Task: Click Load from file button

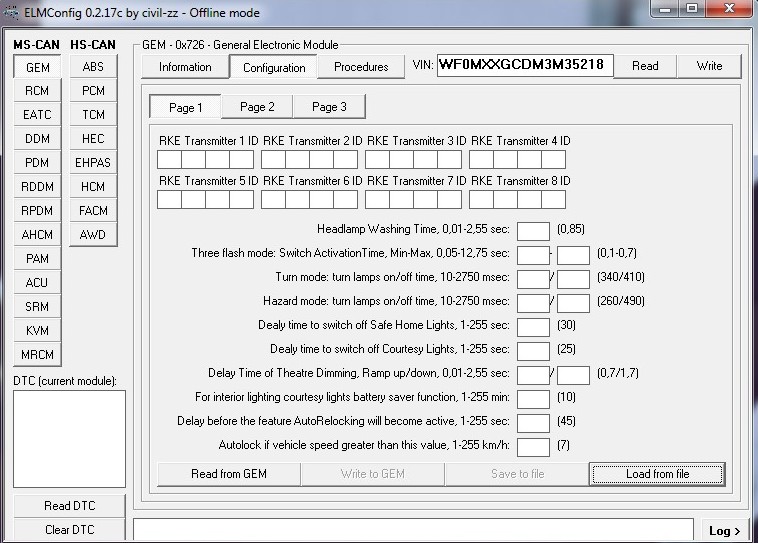Action: 657,474
